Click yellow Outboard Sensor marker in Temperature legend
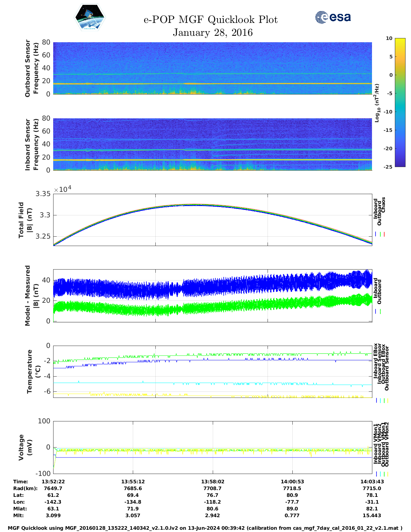 click(387, 400)
